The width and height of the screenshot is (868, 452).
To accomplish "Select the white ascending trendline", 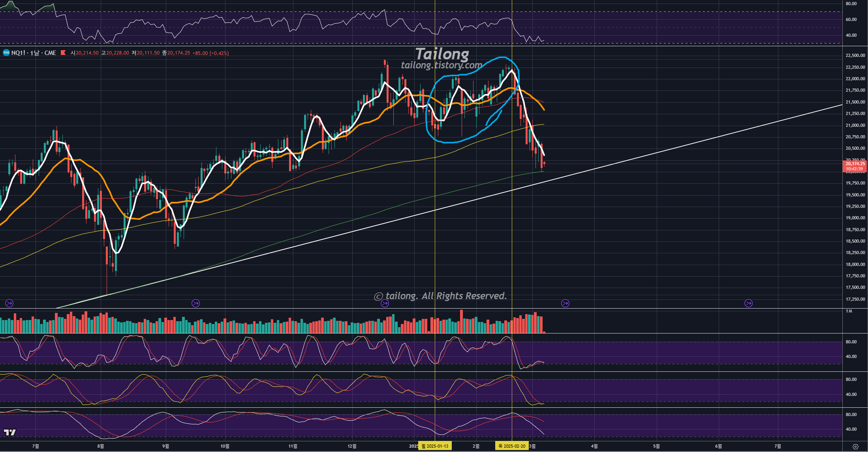I will pos(671,149).
